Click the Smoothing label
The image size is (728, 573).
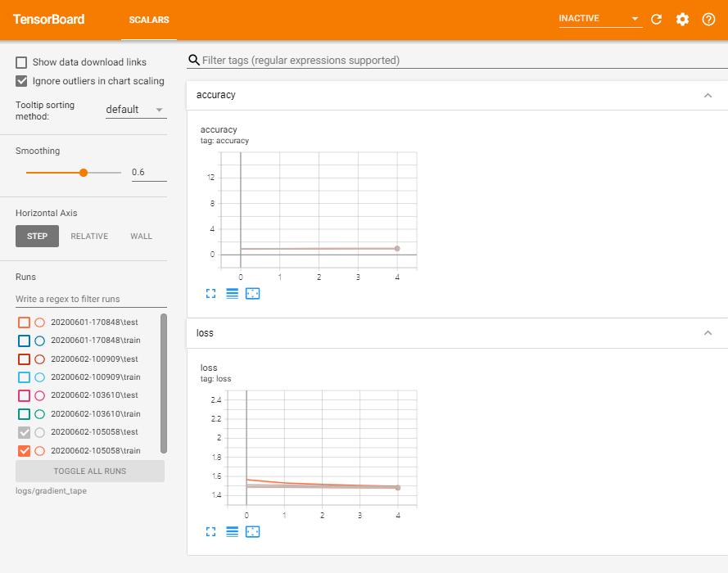tap(38, 151)
